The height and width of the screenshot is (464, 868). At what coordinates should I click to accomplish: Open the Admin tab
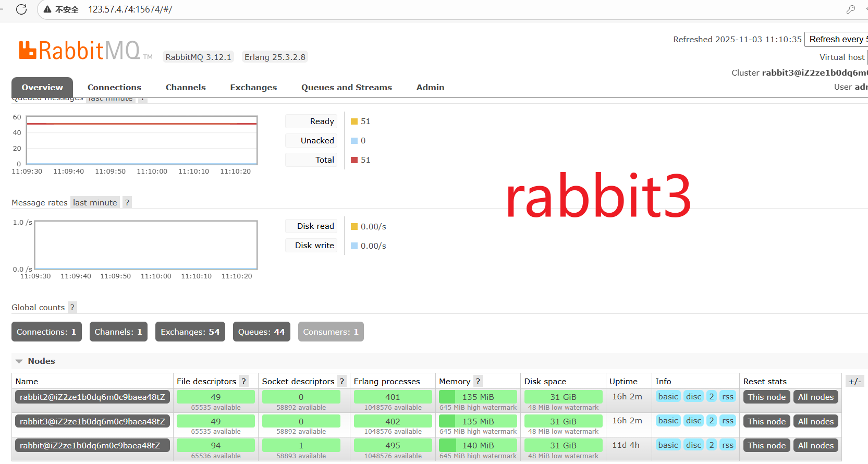click(430, 87)
